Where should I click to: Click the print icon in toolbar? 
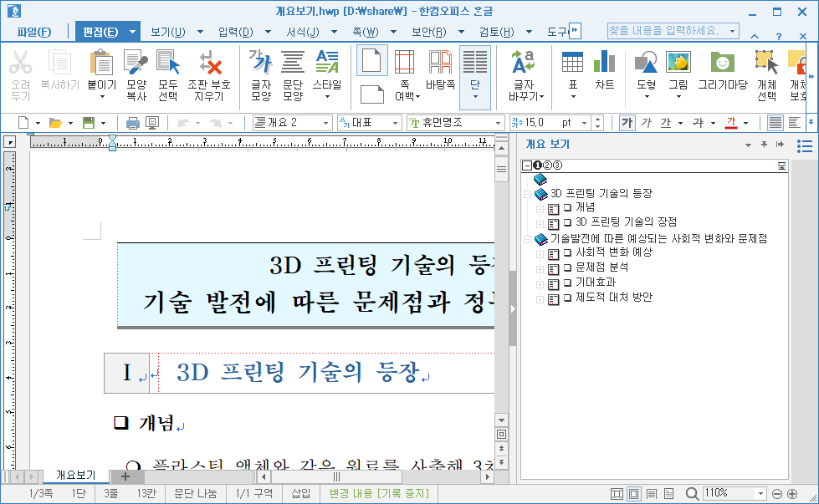[133, 123]
